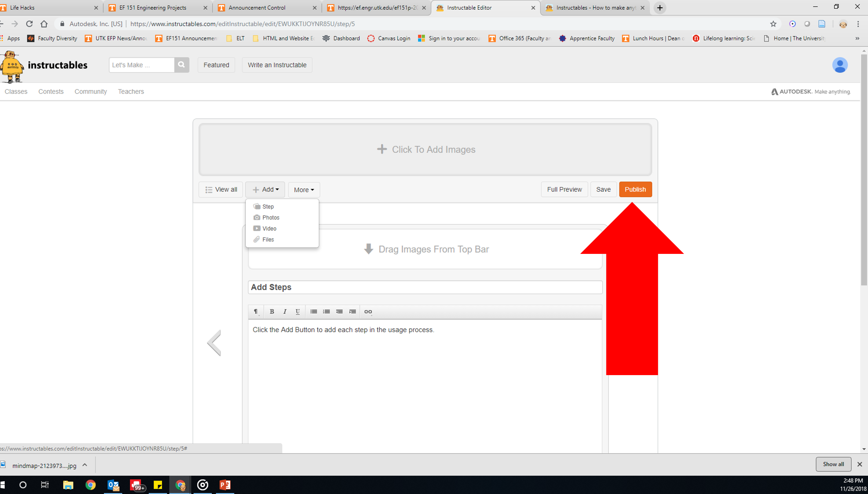Toggle Underline formatting in editor
This screenshot has width=868, height=494.
pos(298,312)
